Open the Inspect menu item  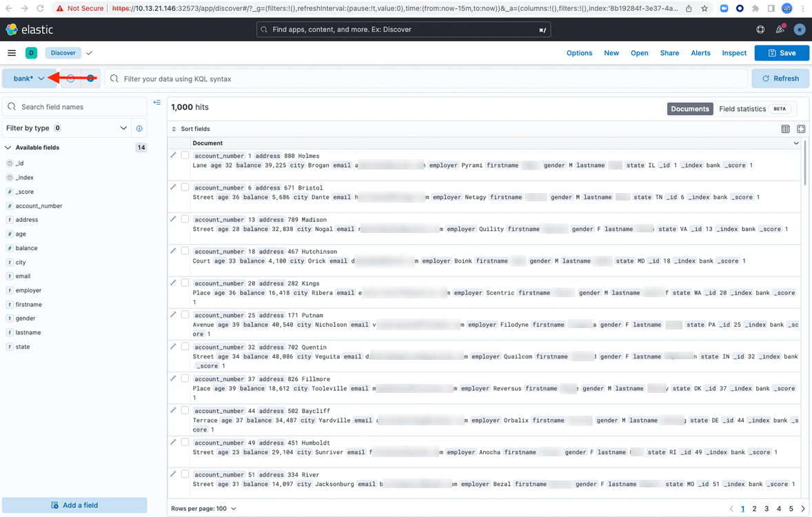click(x=734, y=53)
